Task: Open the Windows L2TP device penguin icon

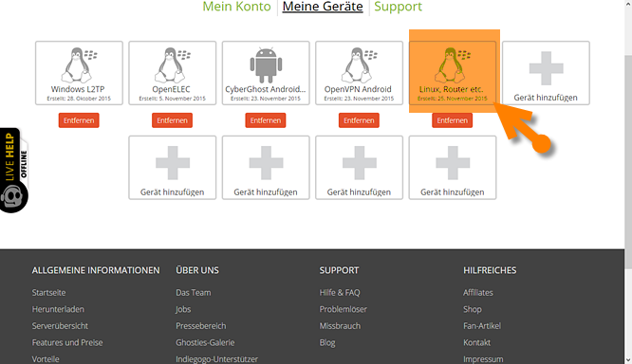Action: pos(79,65)
